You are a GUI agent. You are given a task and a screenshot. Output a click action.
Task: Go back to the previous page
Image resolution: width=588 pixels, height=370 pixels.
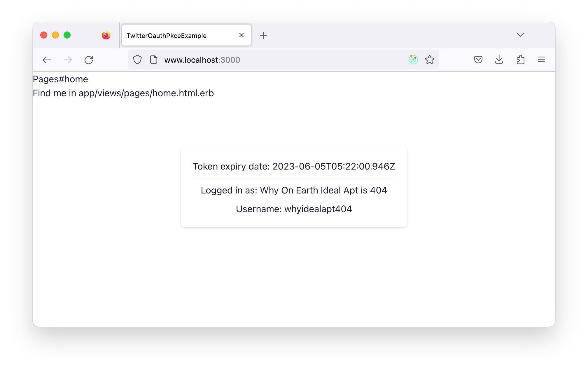[x=47, y=60]
